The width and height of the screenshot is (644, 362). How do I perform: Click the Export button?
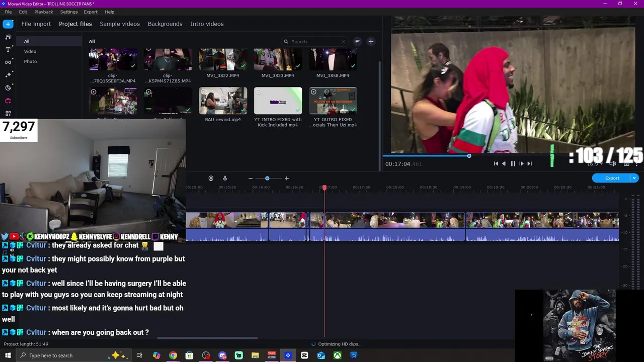tap(612, 178)
